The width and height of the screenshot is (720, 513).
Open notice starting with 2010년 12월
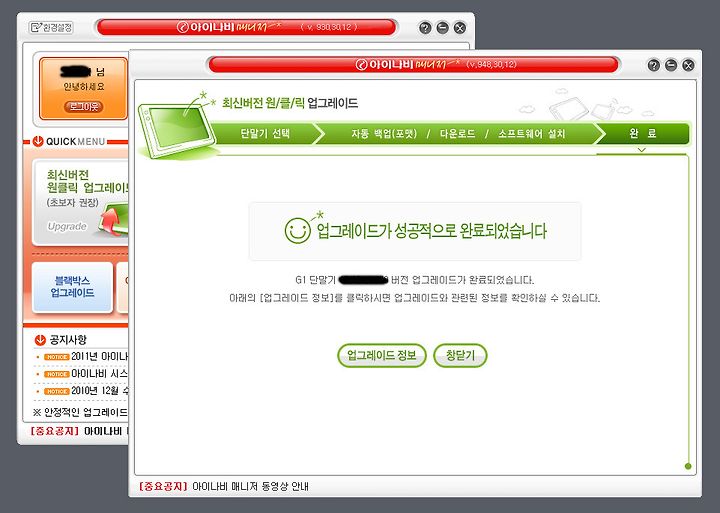tap(100, 391)
